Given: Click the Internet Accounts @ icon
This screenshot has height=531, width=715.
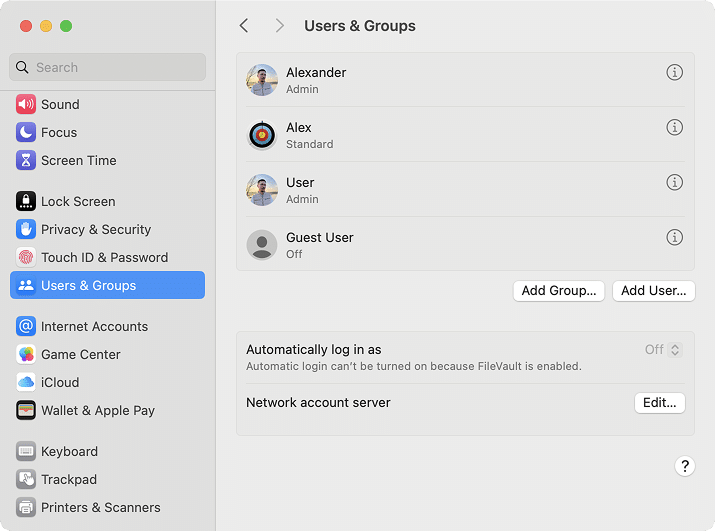Looking at the screenshot, I should point(26,326).
